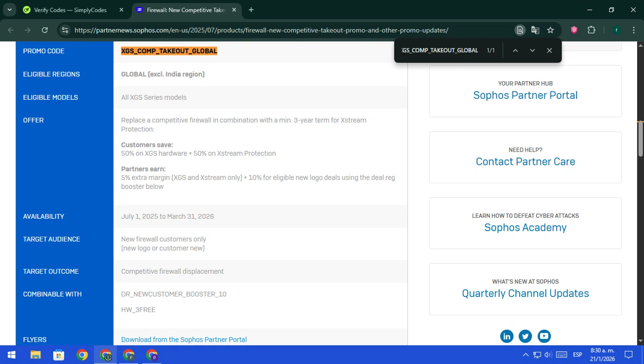Open Microsoft Store from the taskbar
Viewport: 644px width, 364px height.
pos(58,355)
